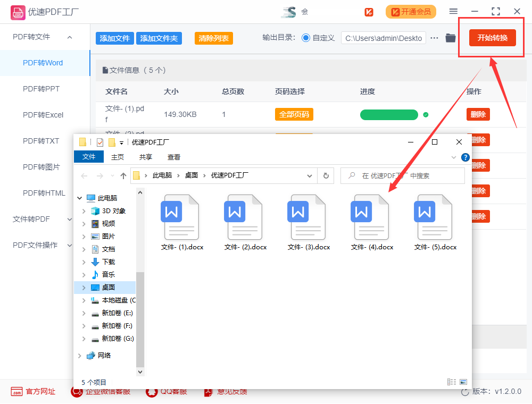The image size is (532, 404).
Task: Click 全部页码 for 文件- (1).pdf
Action: [x=294, y=115]
